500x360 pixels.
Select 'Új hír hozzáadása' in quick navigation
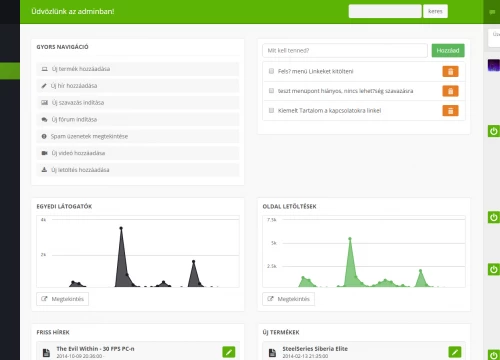pyautogui.click(x=138, y=86)
